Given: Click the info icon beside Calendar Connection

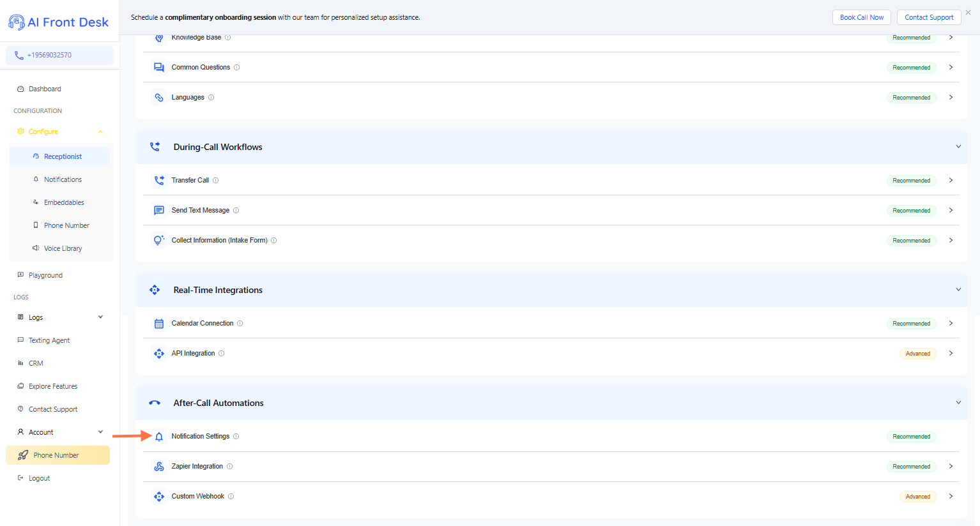Looking at the screenshot, I should coord(240,324).
